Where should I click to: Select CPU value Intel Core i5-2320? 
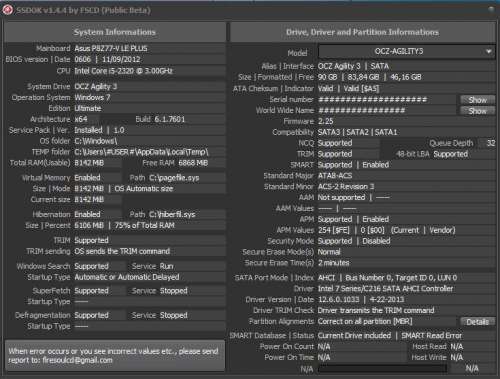124,71
